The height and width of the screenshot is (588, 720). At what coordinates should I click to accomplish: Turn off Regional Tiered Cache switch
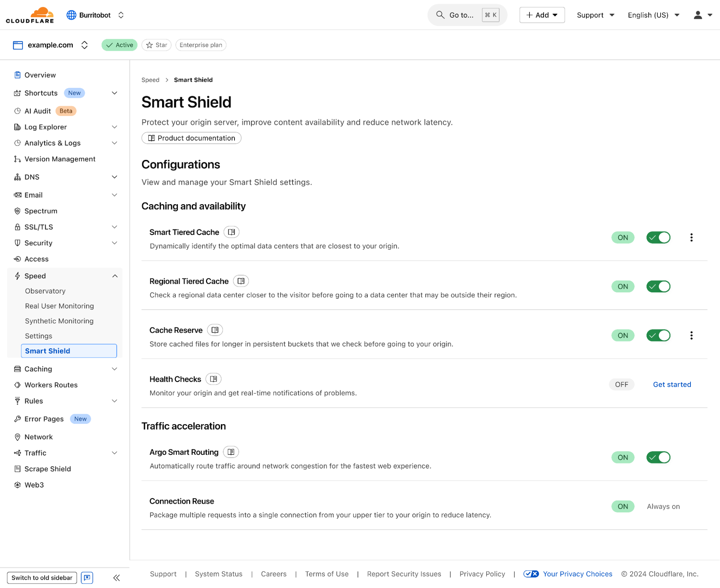(658, 287)
